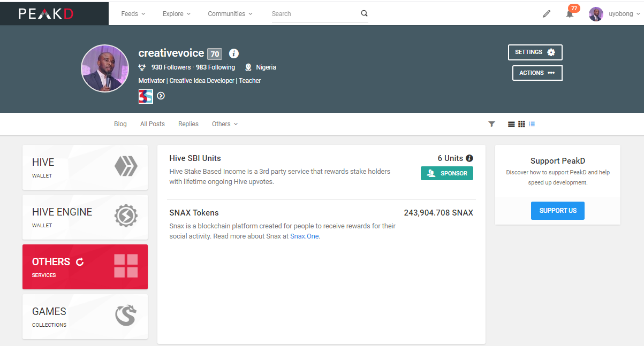Select the compact rows layout icon
Image resolution: width=644 pixels, height=346 pixels.
point(511,124)
